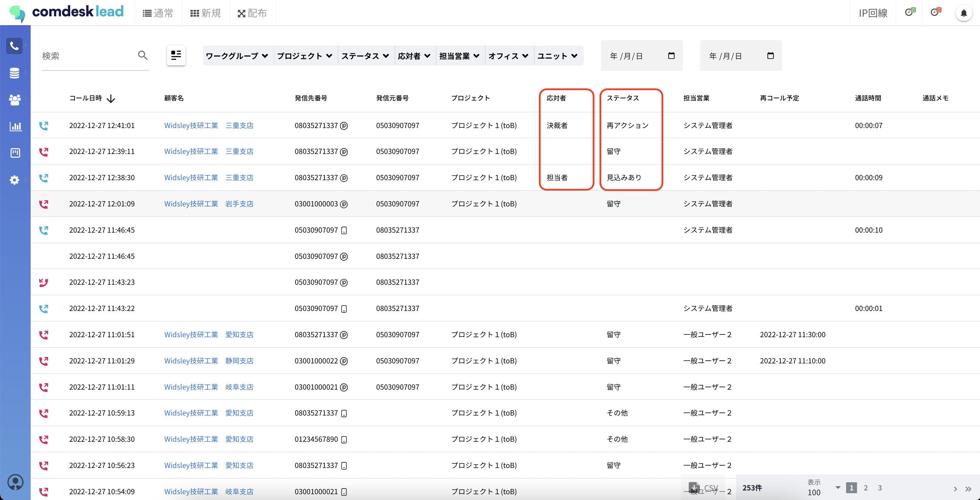Switch to the 配布 tab
Viewport: 980px width, 500px height.
(252, 13)
